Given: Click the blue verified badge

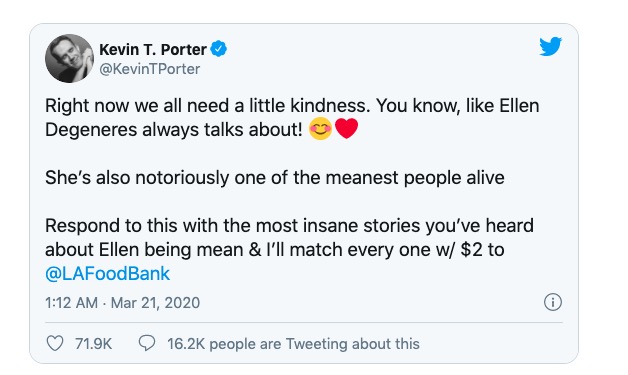Looking at the screenshot, I should 219,49.
